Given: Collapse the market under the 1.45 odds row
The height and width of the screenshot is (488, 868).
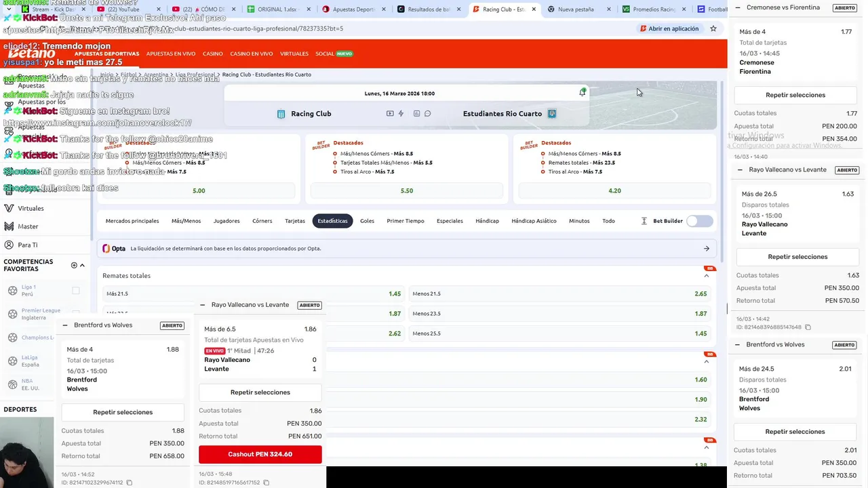Looking at the screenshot, I should click(707, 361).
